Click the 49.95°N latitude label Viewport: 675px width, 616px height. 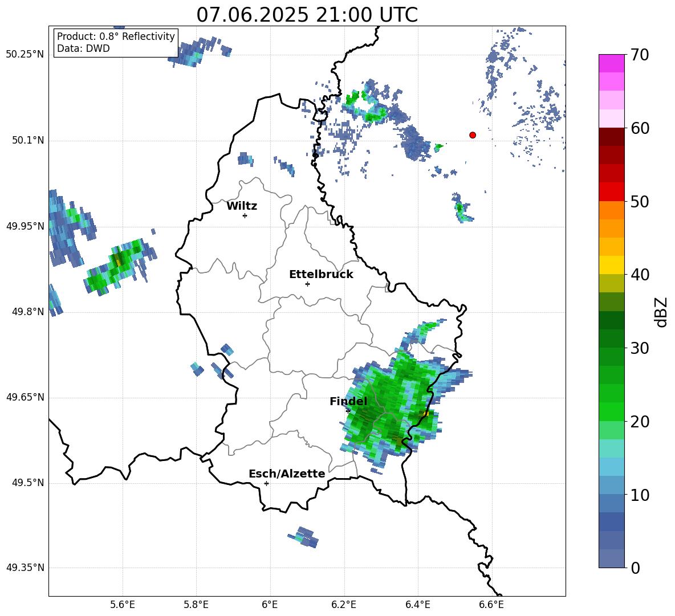25,226
